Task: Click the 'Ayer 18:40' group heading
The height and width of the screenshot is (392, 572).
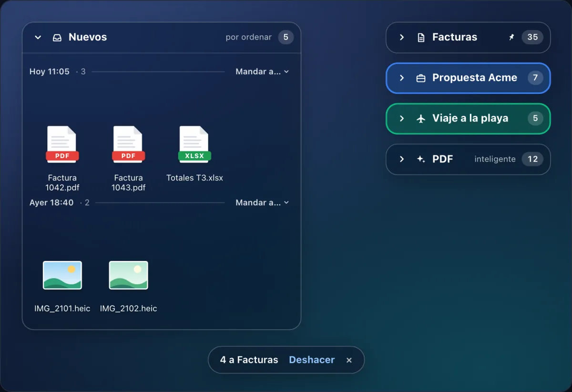Action: coord(51,202)
